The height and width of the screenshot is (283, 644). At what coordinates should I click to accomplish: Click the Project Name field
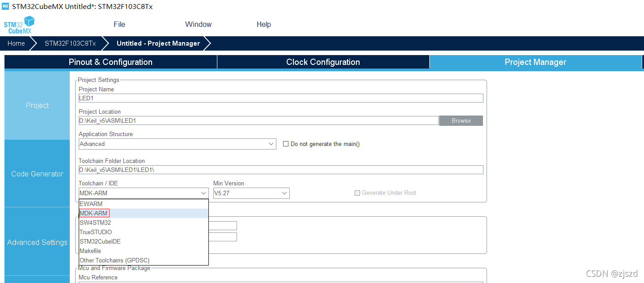[x=281, y=98]
